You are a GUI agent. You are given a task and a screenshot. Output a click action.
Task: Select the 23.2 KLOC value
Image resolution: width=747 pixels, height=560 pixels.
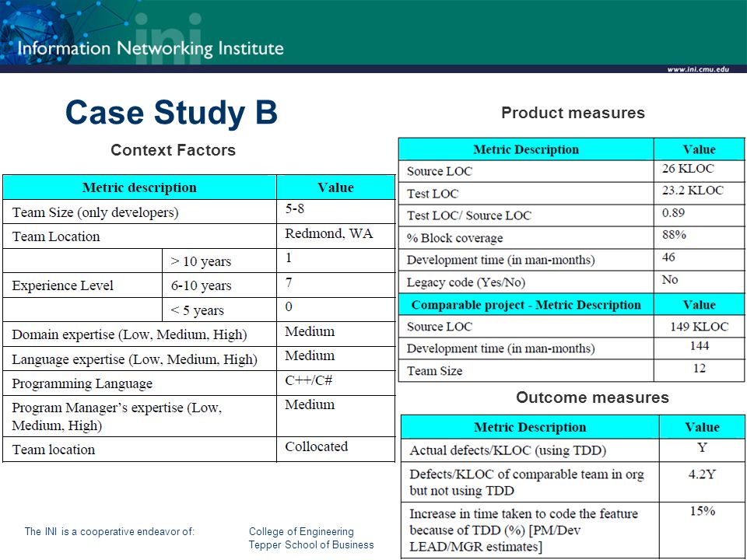[693, 191]
